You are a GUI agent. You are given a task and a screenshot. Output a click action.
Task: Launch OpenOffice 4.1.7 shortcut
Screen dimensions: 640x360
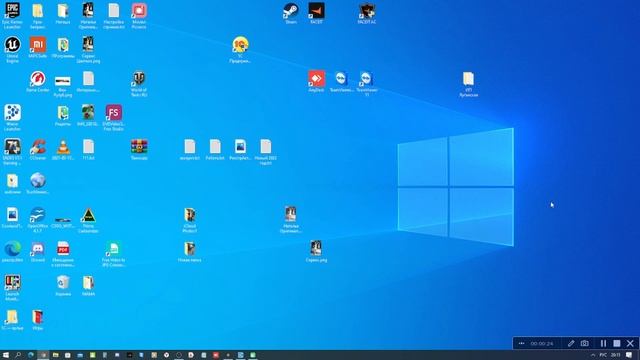[38, 220]
